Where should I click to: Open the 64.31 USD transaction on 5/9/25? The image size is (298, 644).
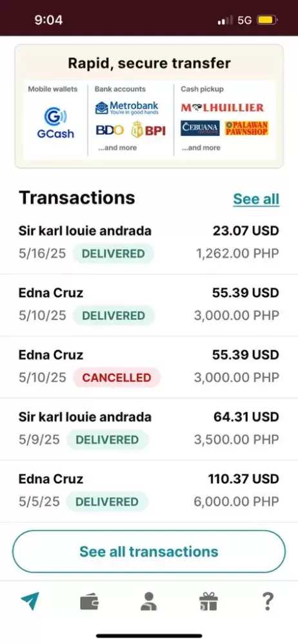(x=149, y=429)
